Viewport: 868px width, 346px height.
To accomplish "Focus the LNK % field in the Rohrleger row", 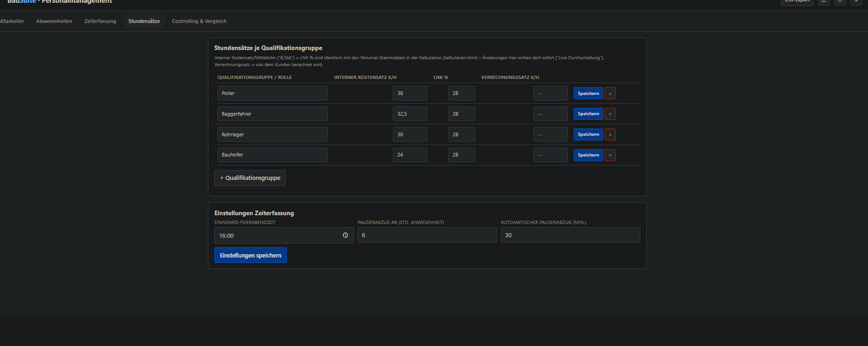I will click(462, 134).
